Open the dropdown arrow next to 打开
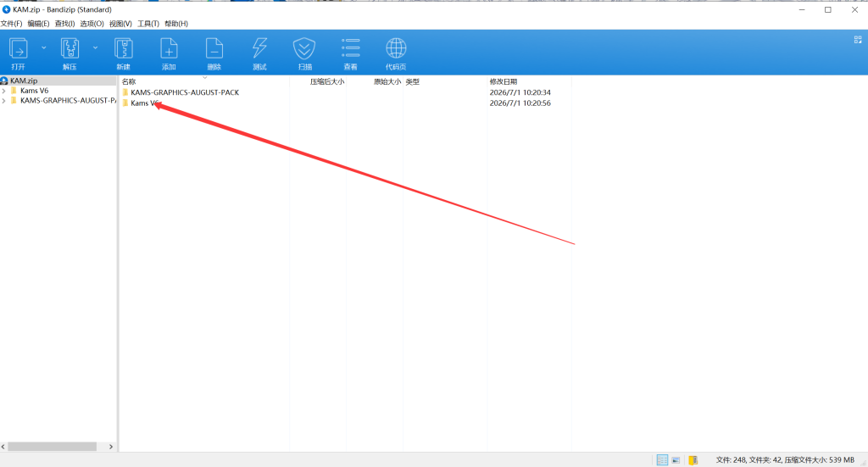 (44, 48)
